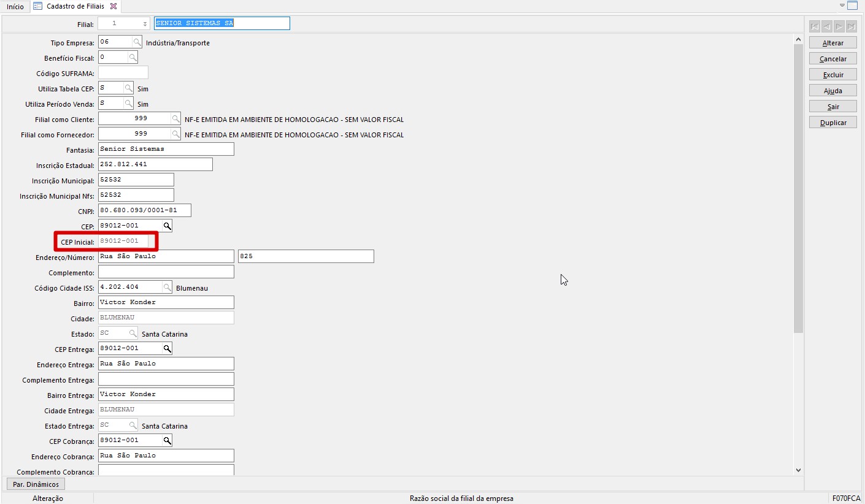Viewport: 865px width, 504px height.
Task: Click the Código Cidade ISS search icon
Action: point(167,288)
